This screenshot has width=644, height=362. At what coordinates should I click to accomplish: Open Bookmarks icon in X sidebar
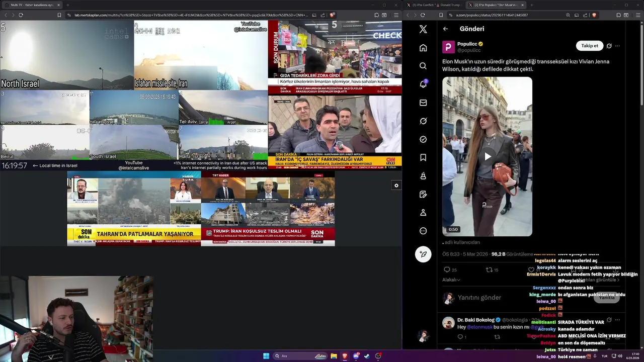pos(423,157)
